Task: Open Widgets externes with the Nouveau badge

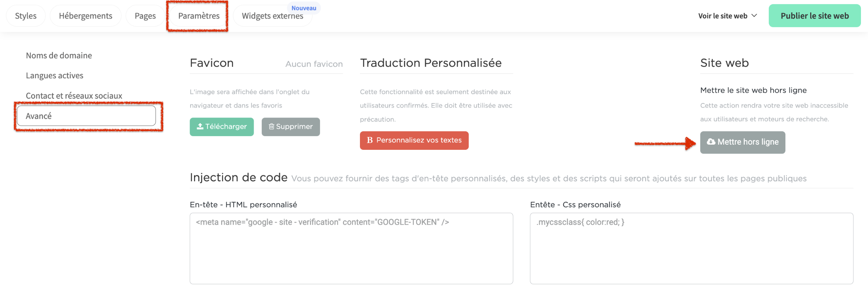Action: pyautogui.click(x=273, y=16)
